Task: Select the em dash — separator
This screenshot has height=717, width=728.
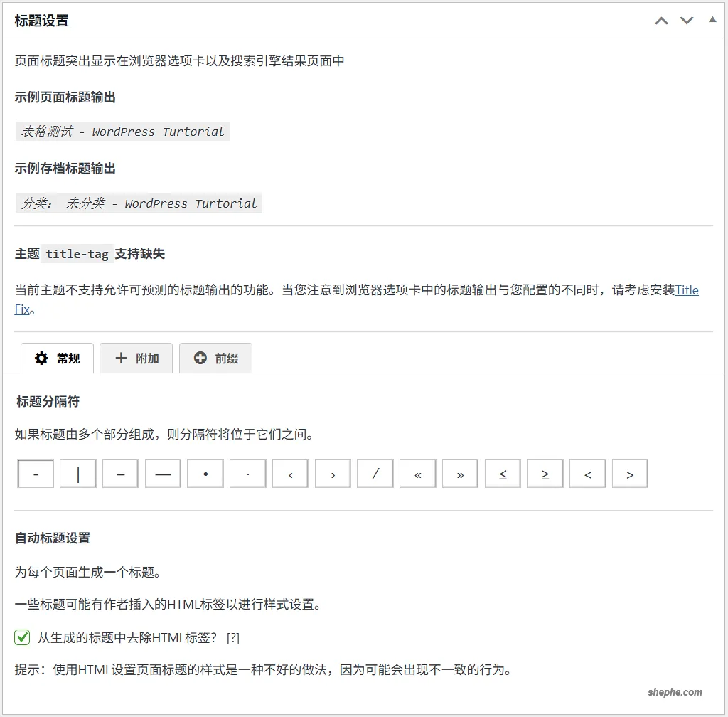Action: pyautogui.click(x=162, y=473)
